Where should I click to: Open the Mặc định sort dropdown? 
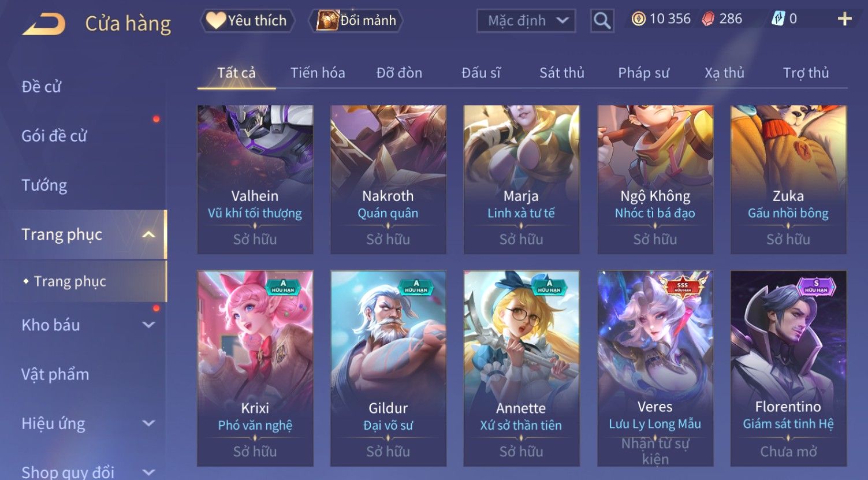point(526,21)
